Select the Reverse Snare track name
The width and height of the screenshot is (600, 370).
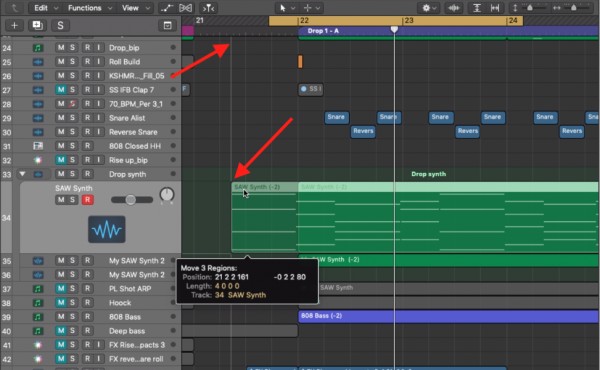point(133,132)
